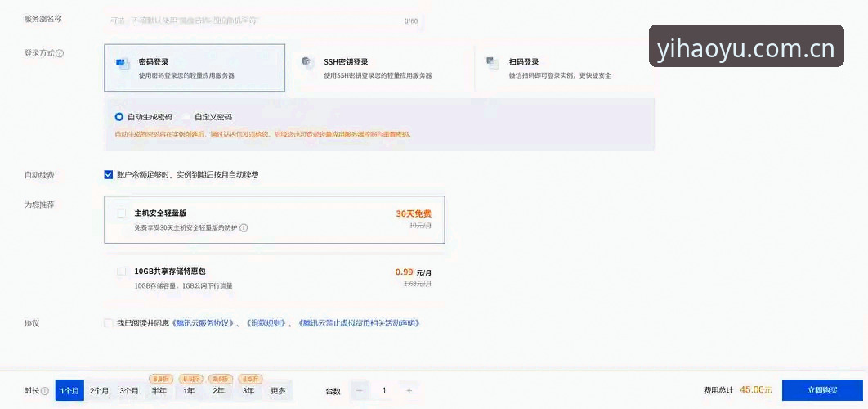The width and height of the screenshot is (868, 409).
Task: Click the SSH密钥登录 key icon
Action: click(308, 62)
